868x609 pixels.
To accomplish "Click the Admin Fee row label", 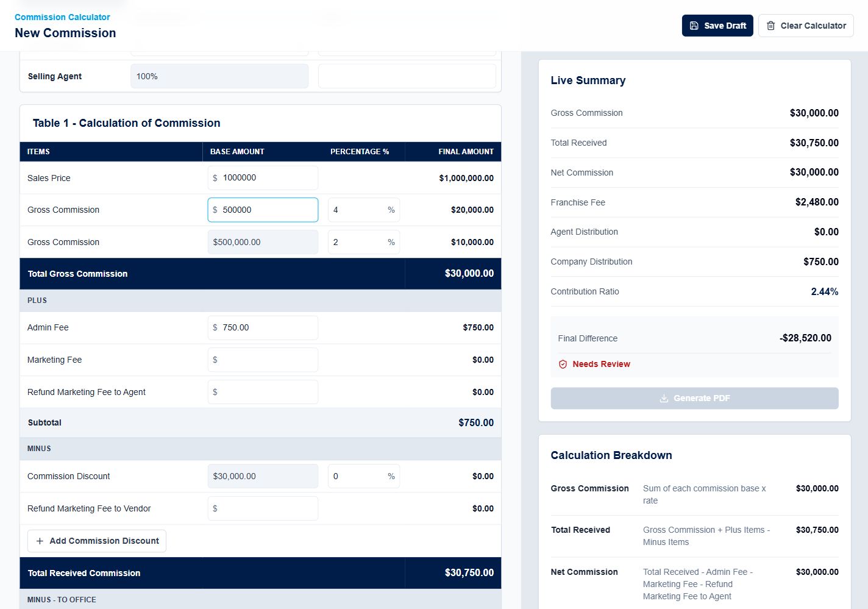I will (x=48, y=327).
